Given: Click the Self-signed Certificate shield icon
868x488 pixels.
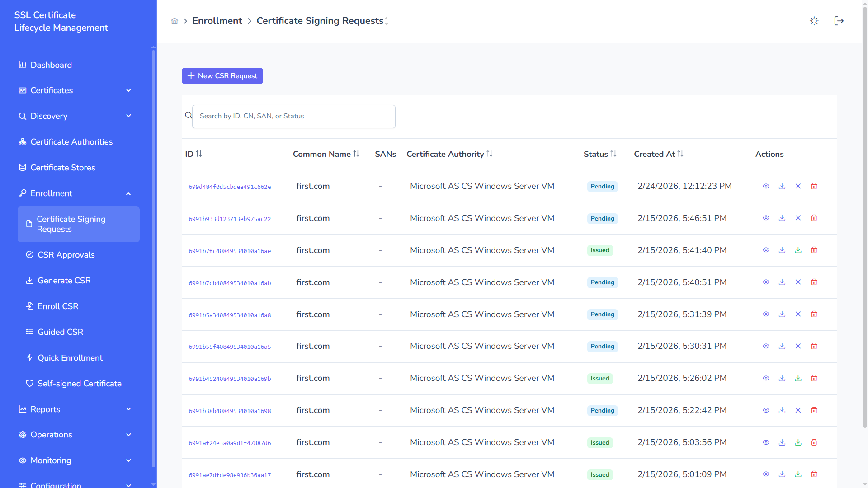Looking at the screenshot, I should [30, 383].
